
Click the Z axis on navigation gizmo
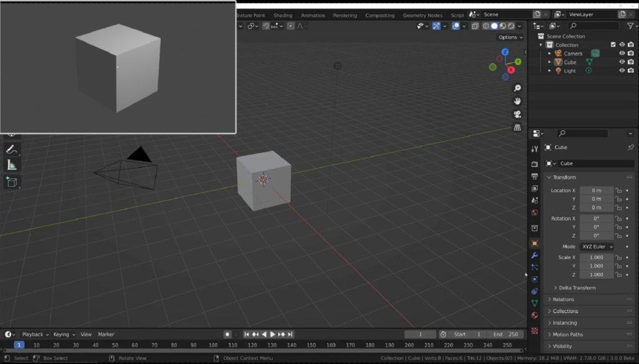(504, 52)
